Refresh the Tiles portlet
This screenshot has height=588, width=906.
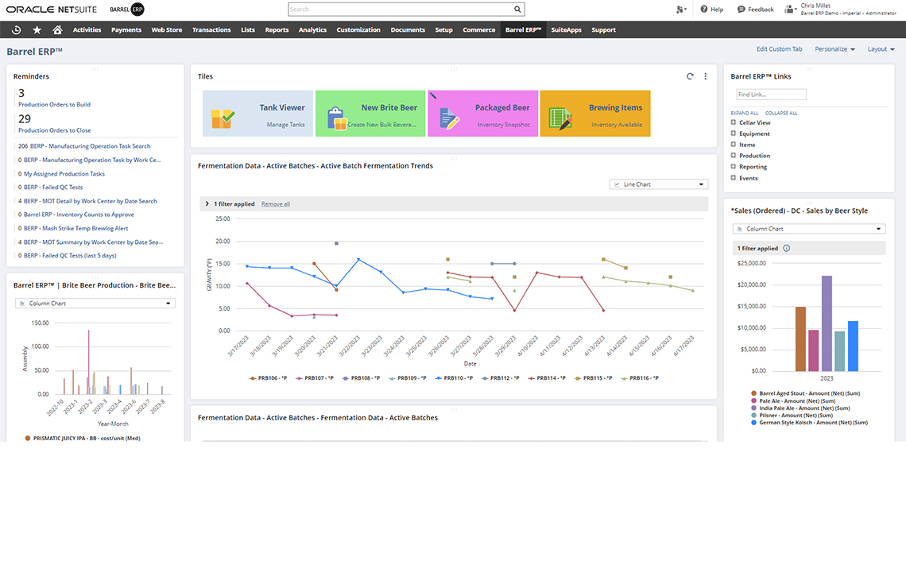[x=690, y=76]
